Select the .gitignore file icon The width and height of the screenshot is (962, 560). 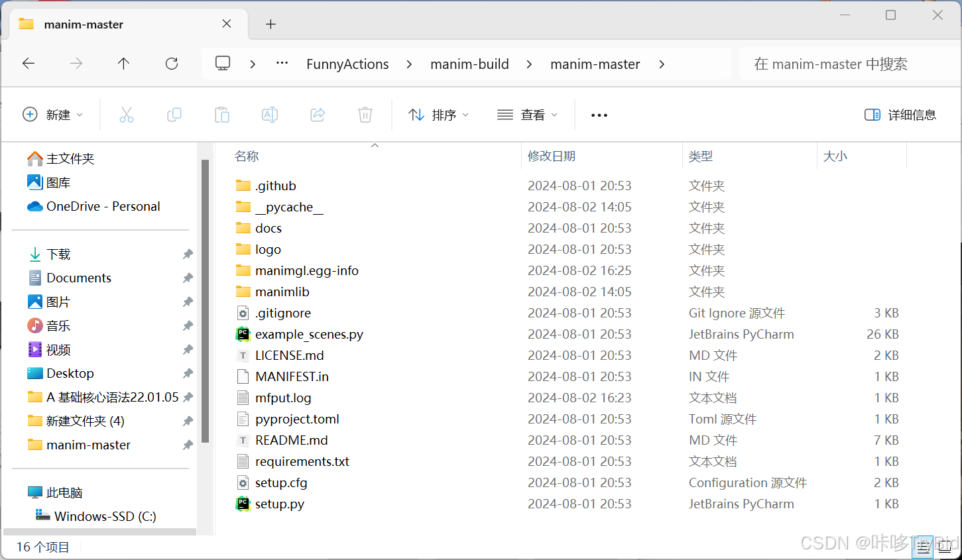[x=243, y=313]
